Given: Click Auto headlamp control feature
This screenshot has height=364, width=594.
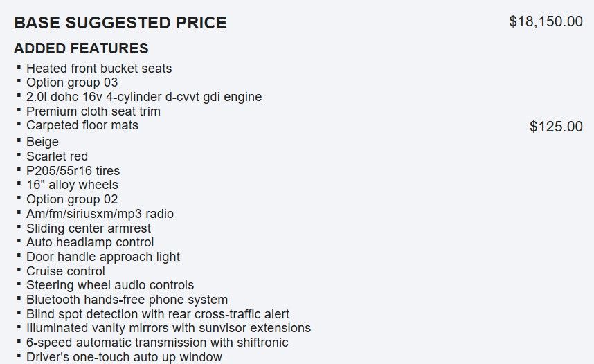Looking at the screenshot, I should tap(90, 242).
